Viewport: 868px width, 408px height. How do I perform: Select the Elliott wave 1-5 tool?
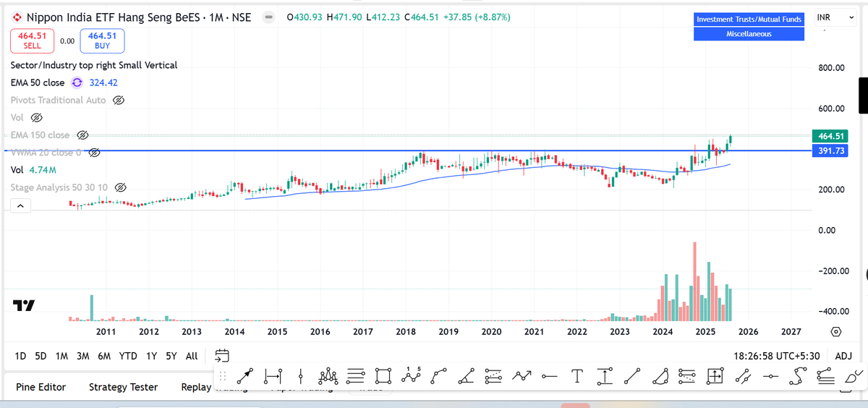pos(410,375)
